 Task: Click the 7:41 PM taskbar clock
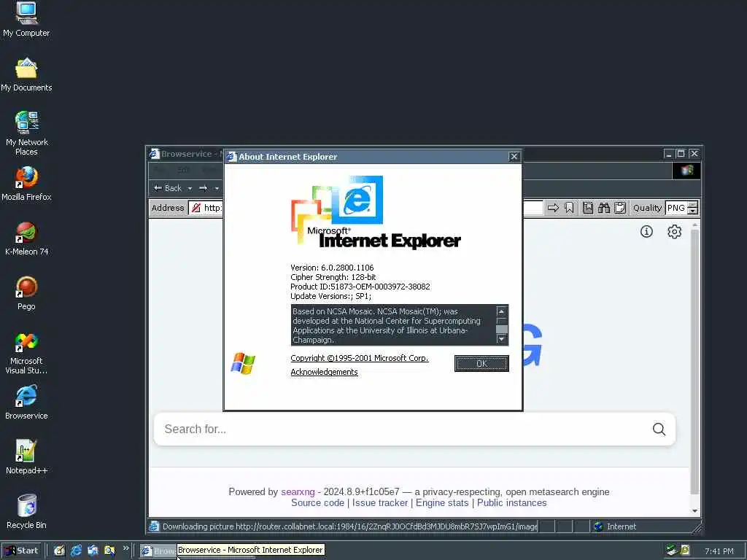coord(719,551)
